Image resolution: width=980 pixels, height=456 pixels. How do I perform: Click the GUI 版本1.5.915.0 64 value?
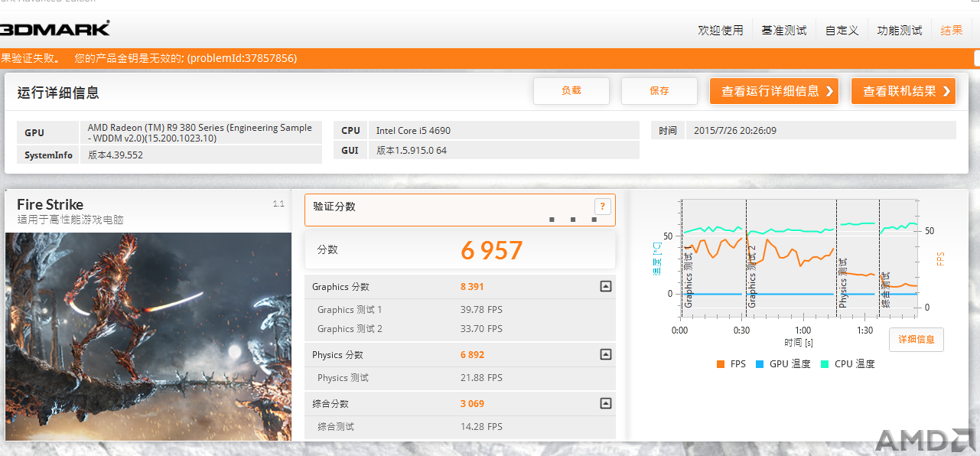(412, 151)
